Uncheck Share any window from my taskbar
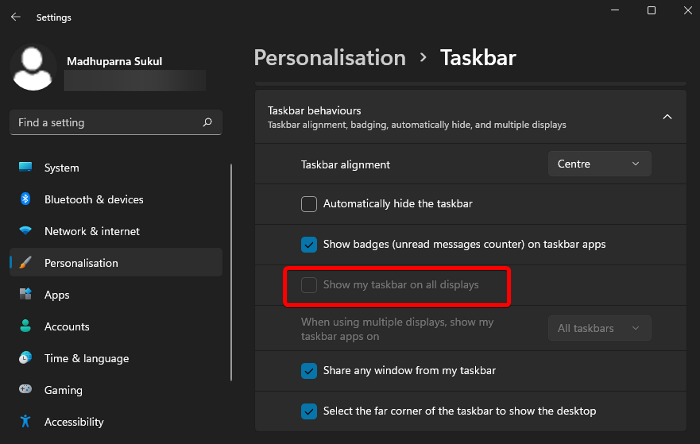Screen dimensions: 700x444 pyautogui.click(x=309, y=371)
